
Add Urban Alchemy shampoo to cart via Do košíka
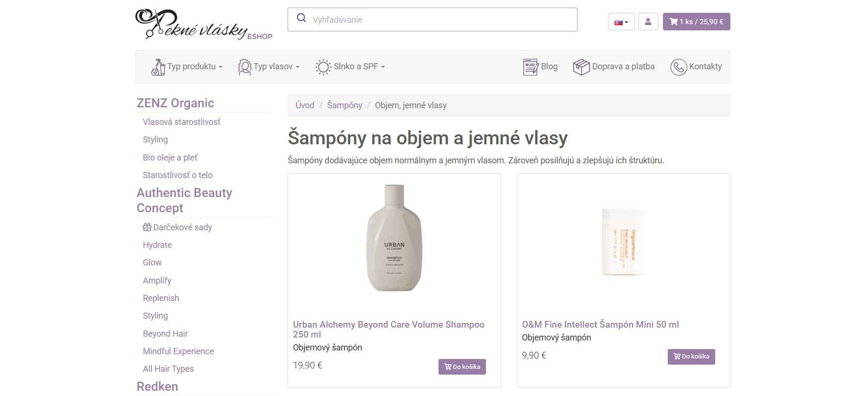[x=462, y=366]
